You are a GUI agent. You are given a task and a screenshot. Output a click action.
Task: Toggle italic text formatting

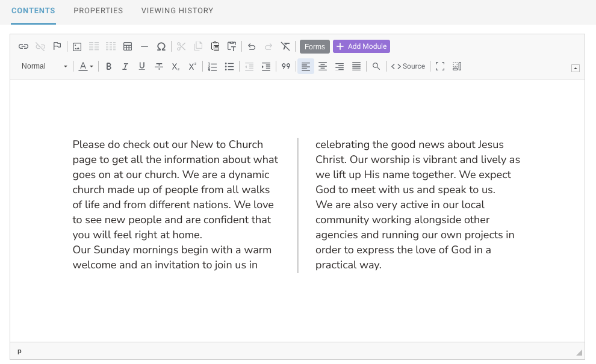pos(125,66)
